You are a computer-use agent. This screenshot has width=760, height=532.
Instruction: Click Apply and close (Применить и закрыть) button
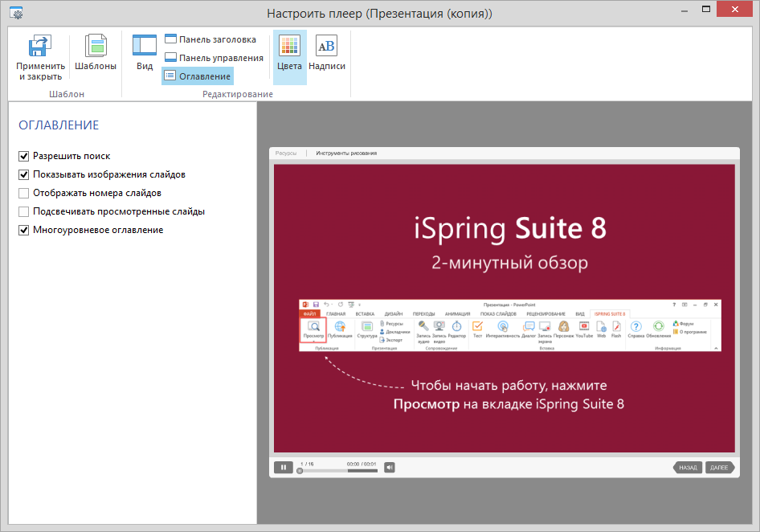[x=40, y=58]
